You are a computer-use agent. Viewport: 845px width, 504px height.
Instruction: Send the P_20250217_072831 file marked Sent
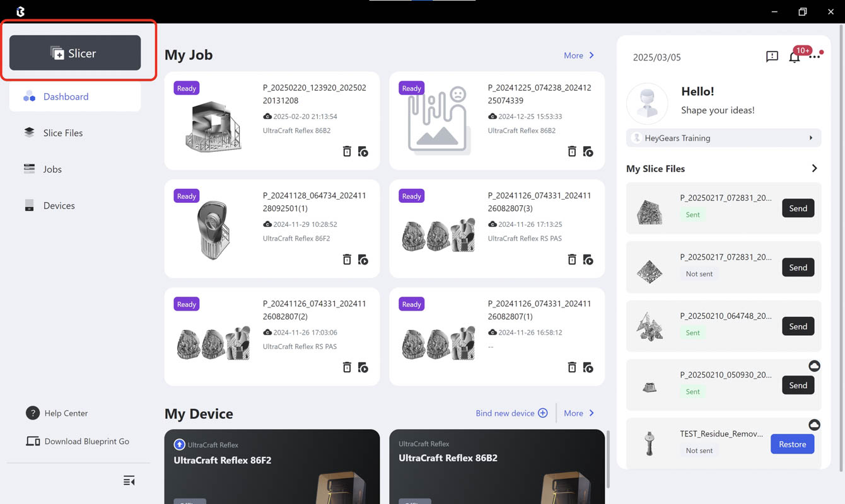tap(798, 209)
